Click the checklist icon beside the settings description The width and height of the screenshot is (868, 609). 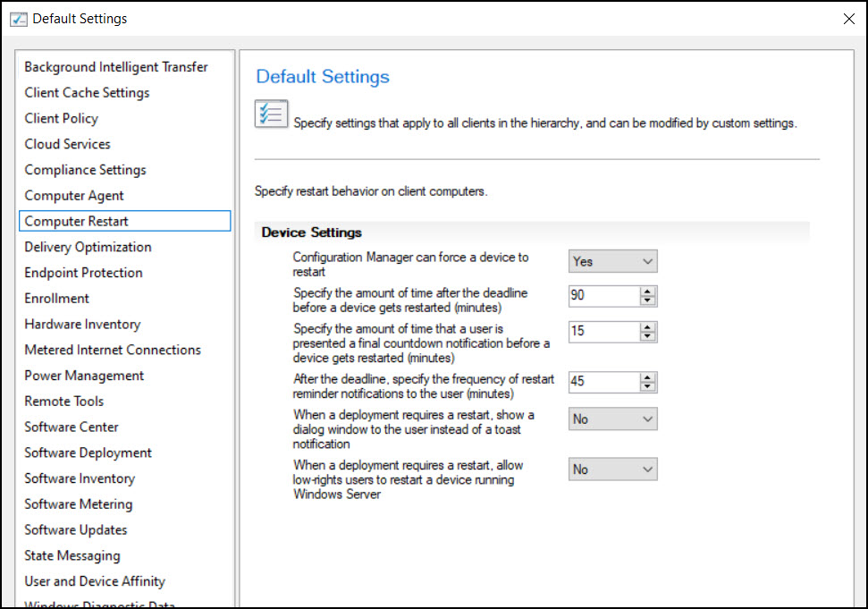(271, 114)
